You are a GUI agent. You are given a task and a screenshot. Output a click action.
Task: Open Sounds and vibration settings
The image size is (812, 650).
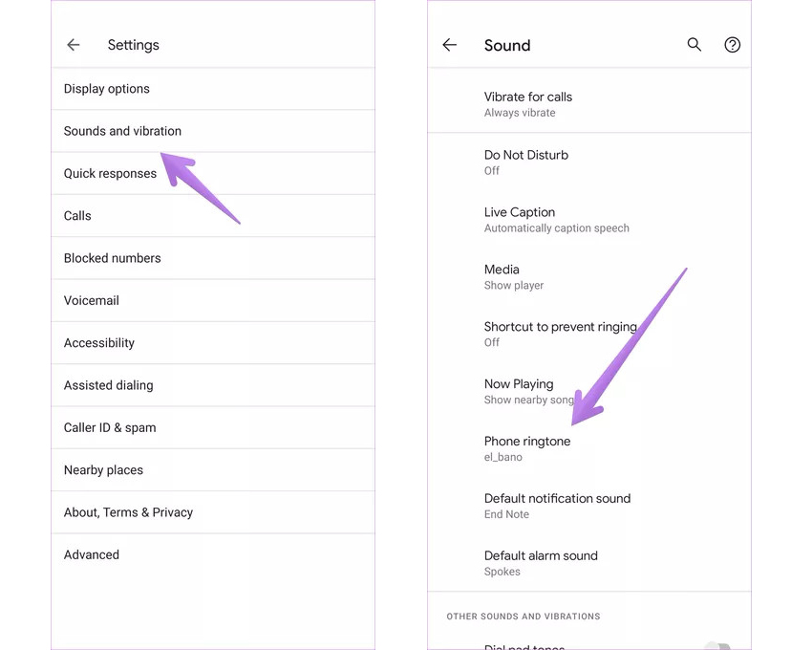[x=122, y=131]
